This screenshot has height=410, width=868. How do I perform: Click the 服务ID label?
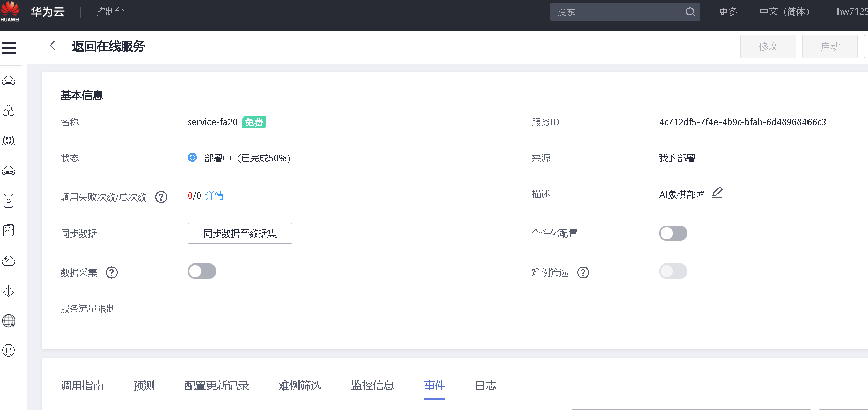click(x=546, y=122)
